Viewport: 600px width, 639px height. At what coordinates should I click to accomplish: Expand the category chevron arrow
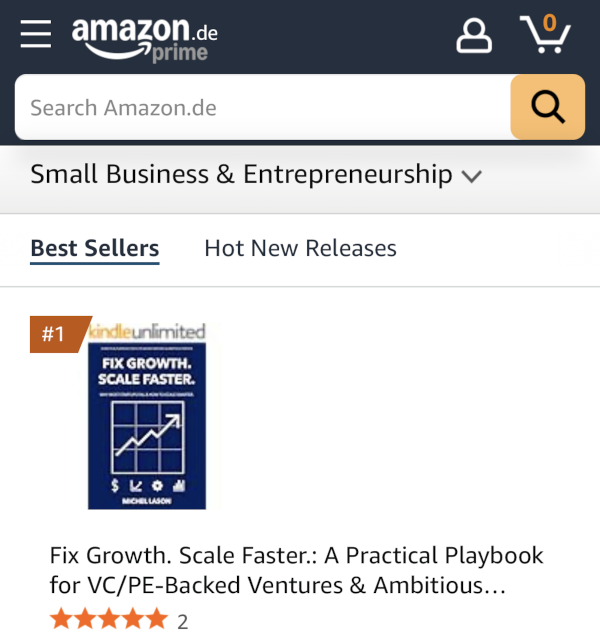(x=472, y=177)
